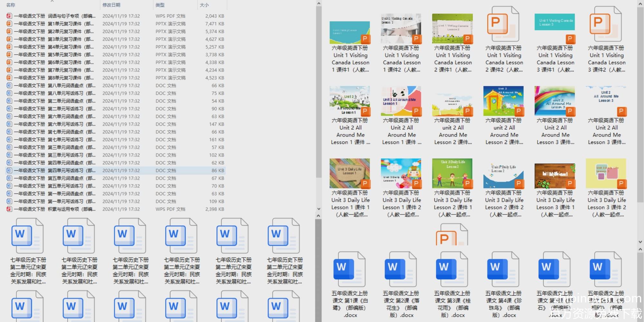Click the size value 2,043 KB
The width and height of the screenshot is (644, 322).
point(215,16)
